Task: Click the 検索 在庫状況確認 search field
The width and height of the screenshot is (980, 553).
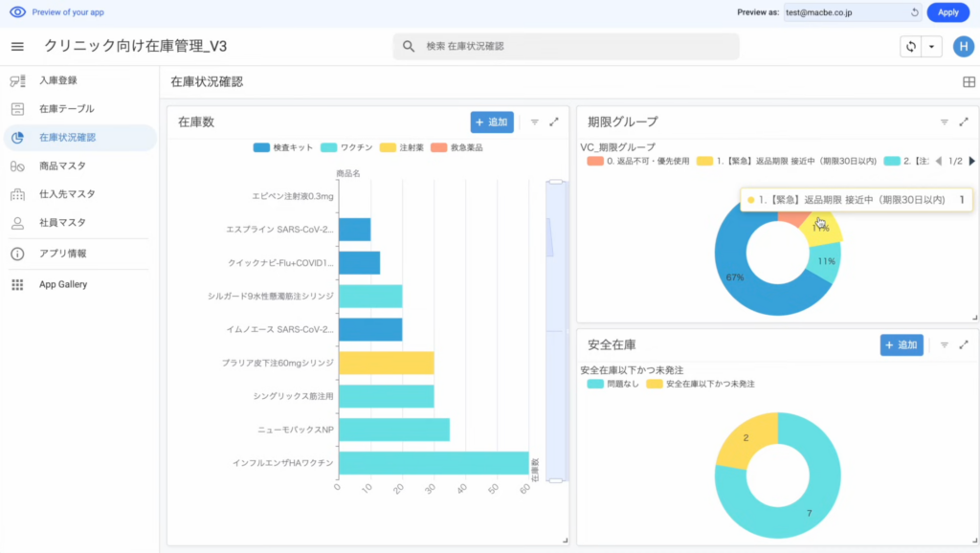Action: [566, 47]
